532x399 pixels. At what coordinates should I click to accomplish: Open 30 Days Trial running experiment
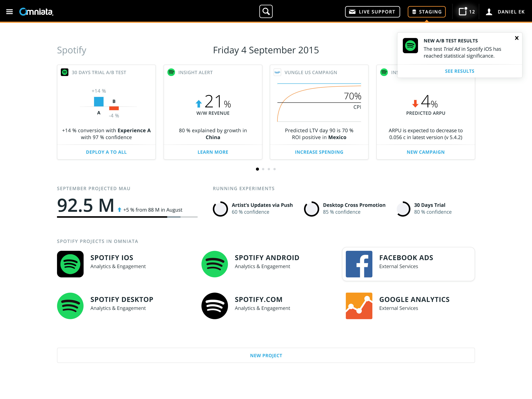pyautogui.click(x=430, y=205)
